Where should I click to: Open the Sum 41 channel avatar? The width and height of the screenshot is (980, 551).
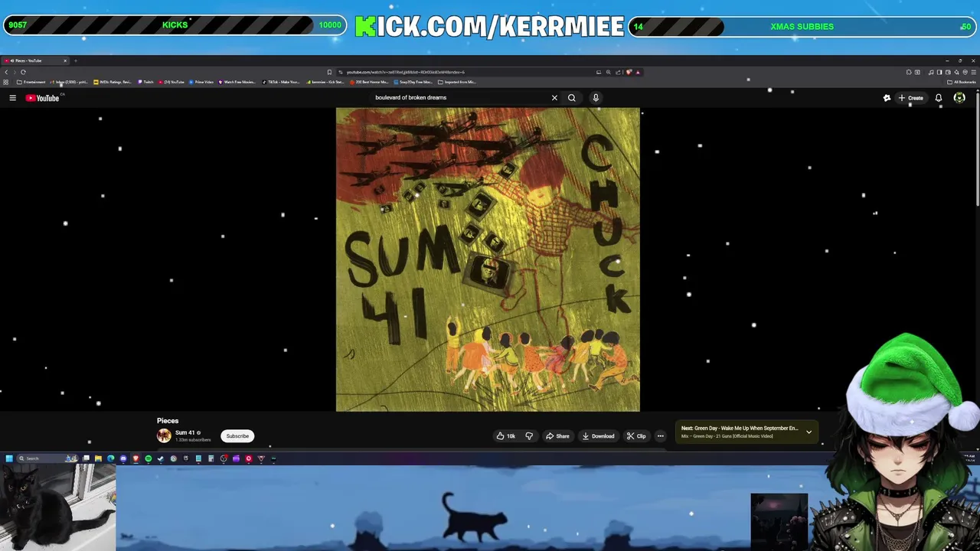pos(164,436)
